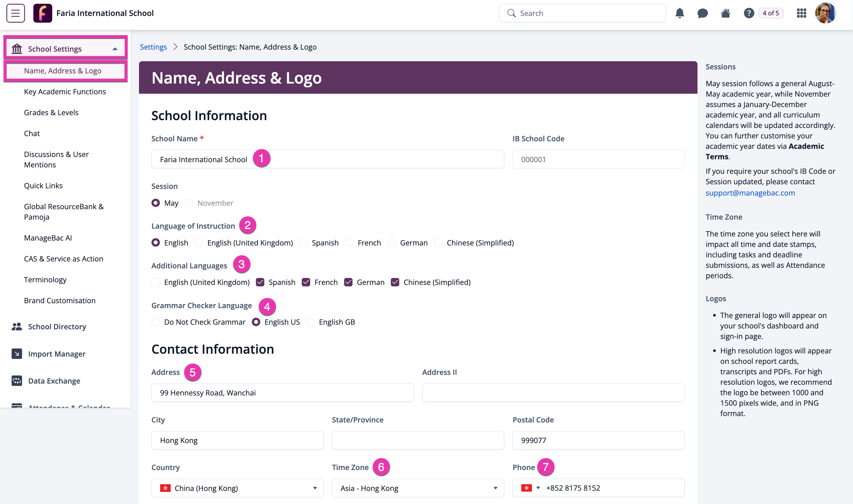Click the flag in Phone field
The image size is (853, 504).
point(526,488)
